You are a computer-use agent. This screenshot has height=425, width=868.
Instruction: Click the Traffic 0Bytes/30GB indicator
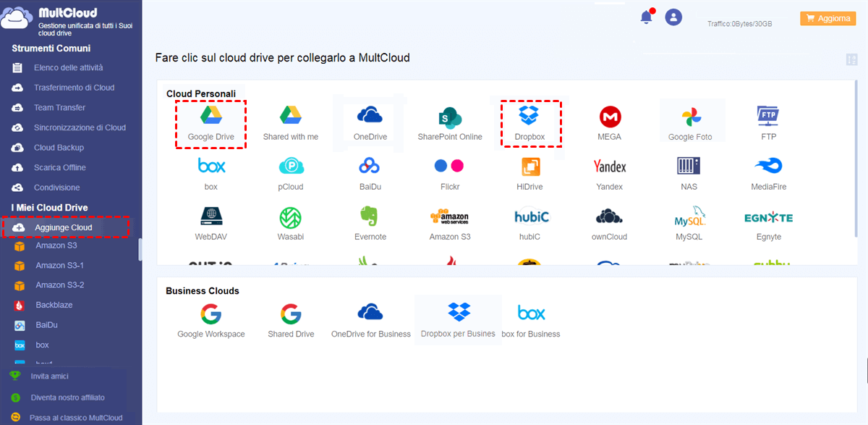tap(739, 24)
